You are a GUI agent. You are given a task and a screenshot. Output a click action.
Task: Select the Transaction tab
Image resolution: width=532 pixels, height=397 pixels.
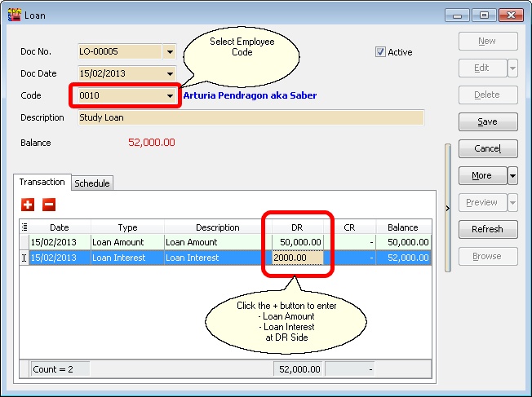pos(42,183)
